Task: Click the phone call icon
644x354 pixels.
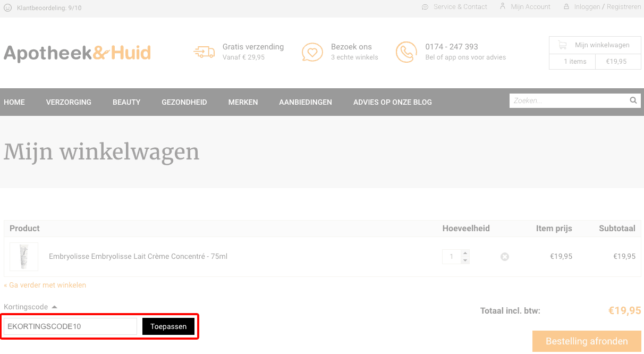Action: [406, 52]
